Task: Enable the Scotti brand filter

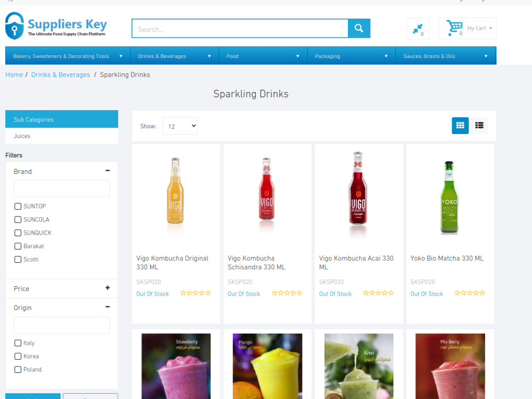Action: point(18,259)
